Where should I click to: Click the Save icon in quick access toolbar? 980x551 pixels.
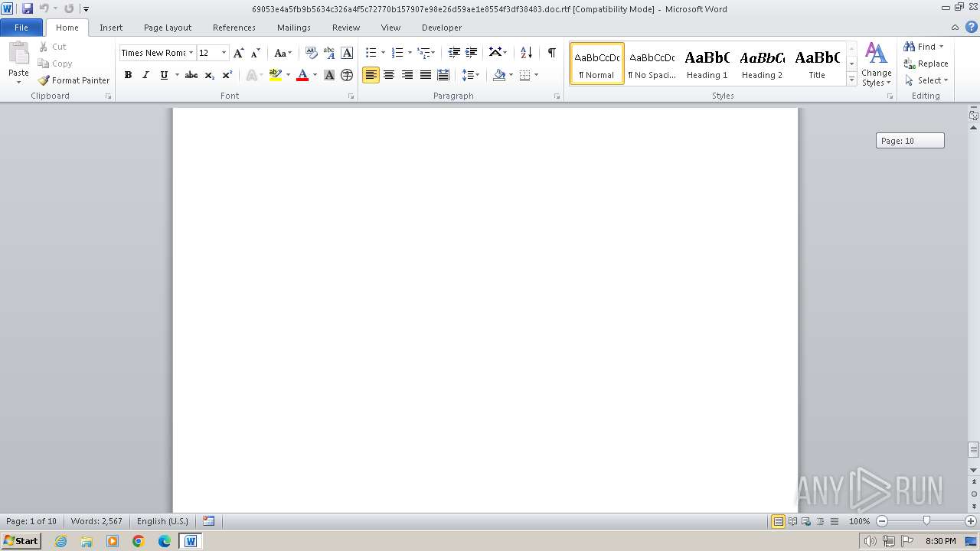click(x=28, y=8)
